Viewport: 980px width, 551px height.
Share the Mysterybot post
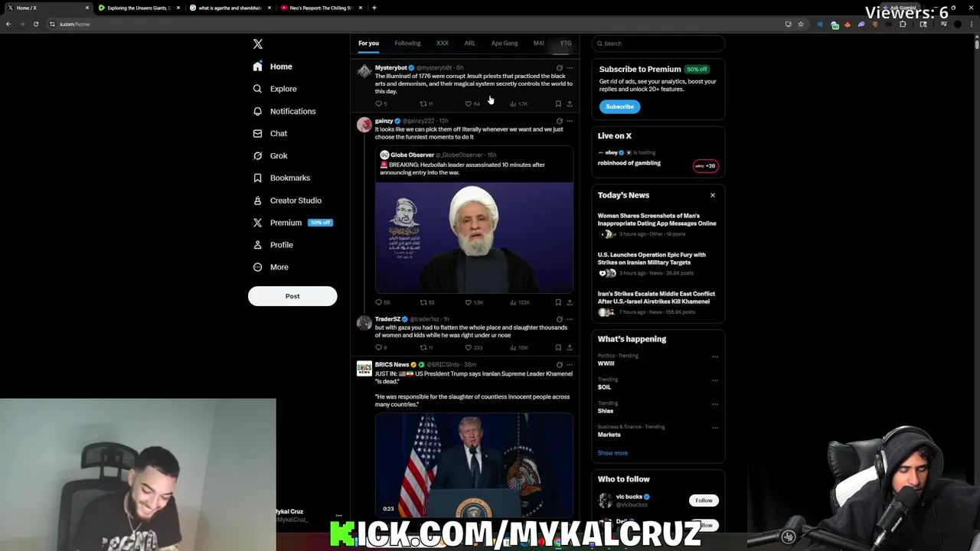569,103
